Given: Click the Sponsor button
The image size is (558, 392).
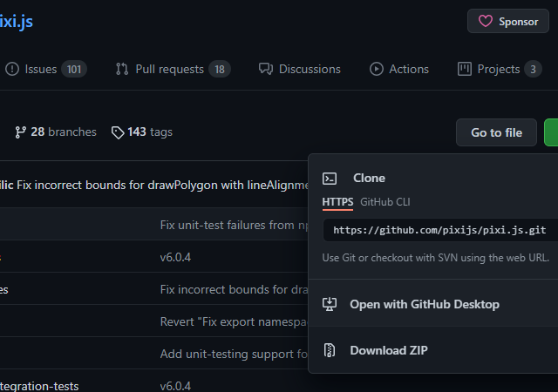Looking at the screenshot, I should click(x=508, y=22).
